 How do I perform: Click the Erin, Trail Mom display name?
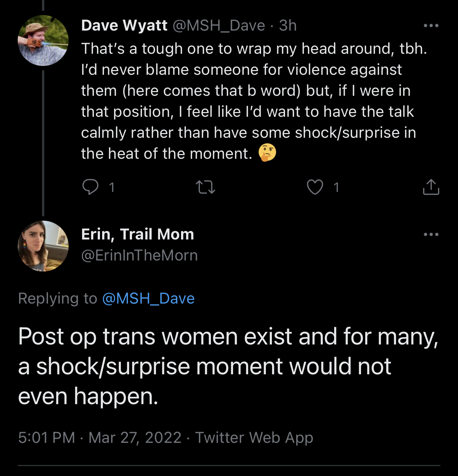pyautogui.click(x=138, y=234)
